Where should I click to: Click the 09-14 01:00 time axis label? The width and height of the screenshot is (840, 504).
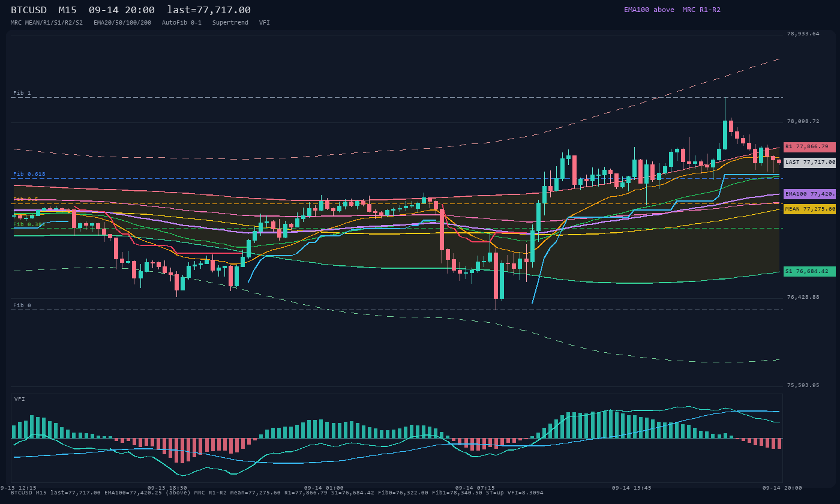click(324, 488)
